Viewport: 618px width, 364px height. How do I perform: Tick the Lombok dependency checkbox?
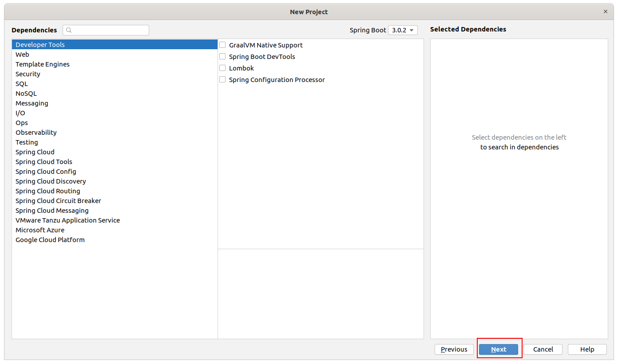tap(222, 68)
